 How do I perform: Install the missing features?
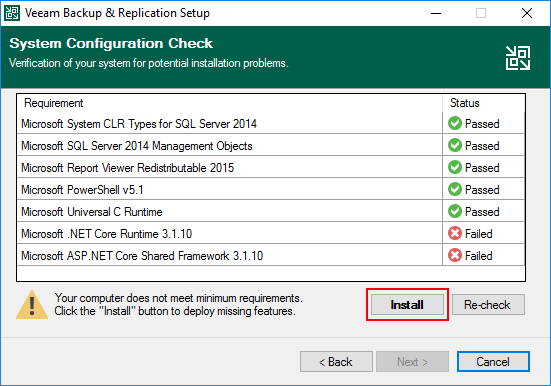tap(407, 304)
